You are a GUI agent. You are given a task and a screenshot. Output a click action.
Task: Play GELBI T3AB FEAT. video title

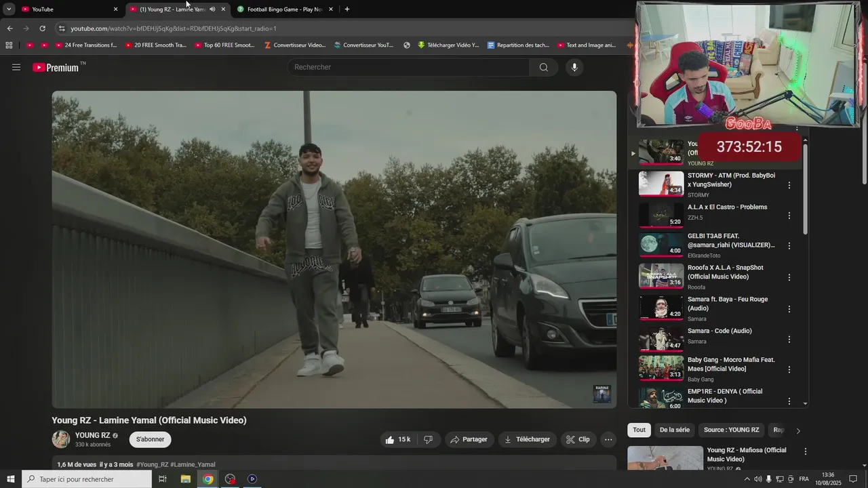pyautogui.click(x=731, y=241)
